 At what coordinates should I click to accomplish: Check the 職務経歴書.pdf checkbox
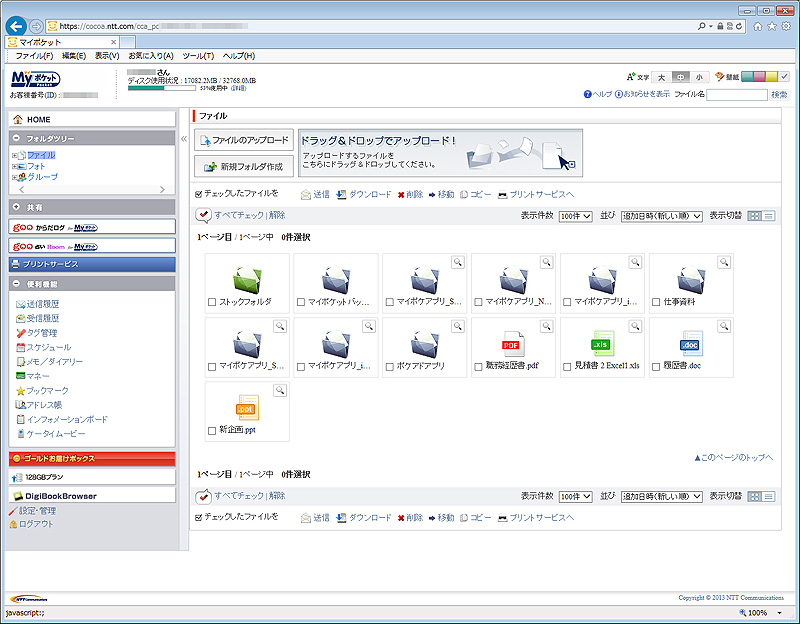click(479, 366)
